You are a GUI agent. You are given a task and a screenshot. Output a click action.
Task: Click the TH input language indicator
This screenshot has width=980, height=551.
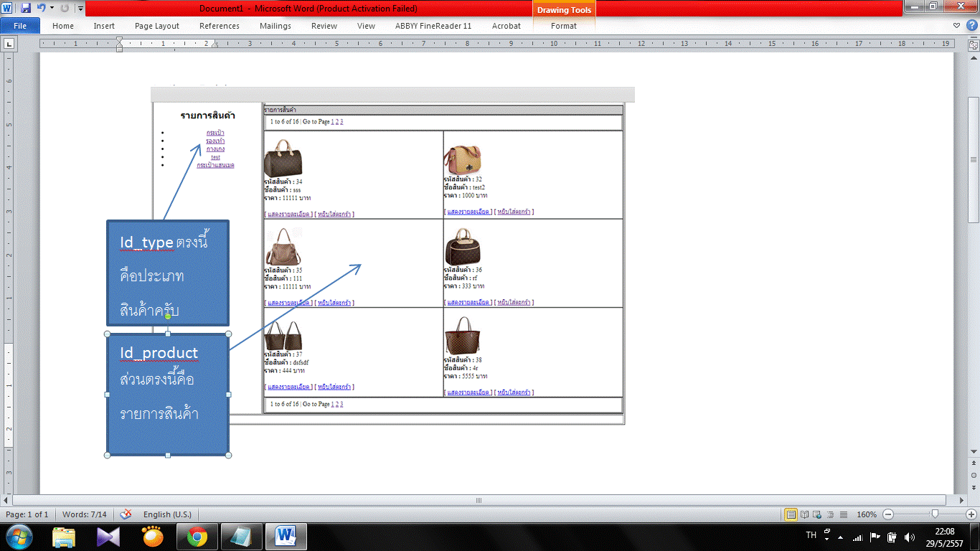pos(811,535)
